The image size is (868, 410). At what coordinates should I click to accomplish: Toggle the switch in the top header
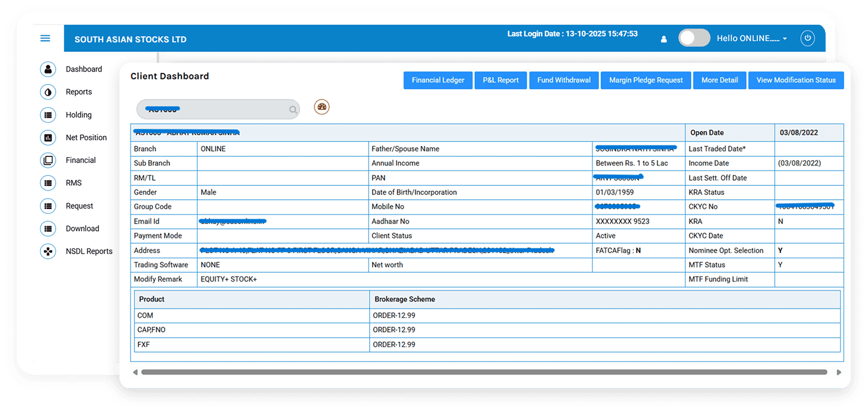tap(694, 38)
